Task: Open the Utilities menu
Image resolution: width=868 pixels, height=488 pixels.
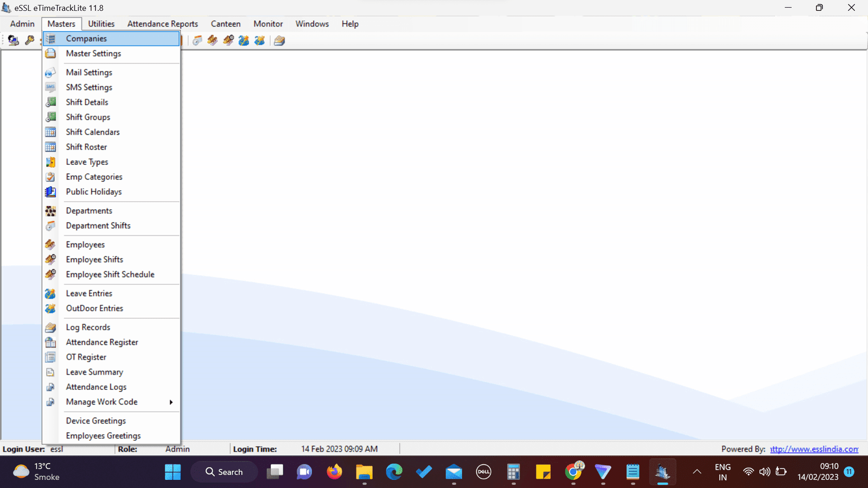Action: click(101, 24)
